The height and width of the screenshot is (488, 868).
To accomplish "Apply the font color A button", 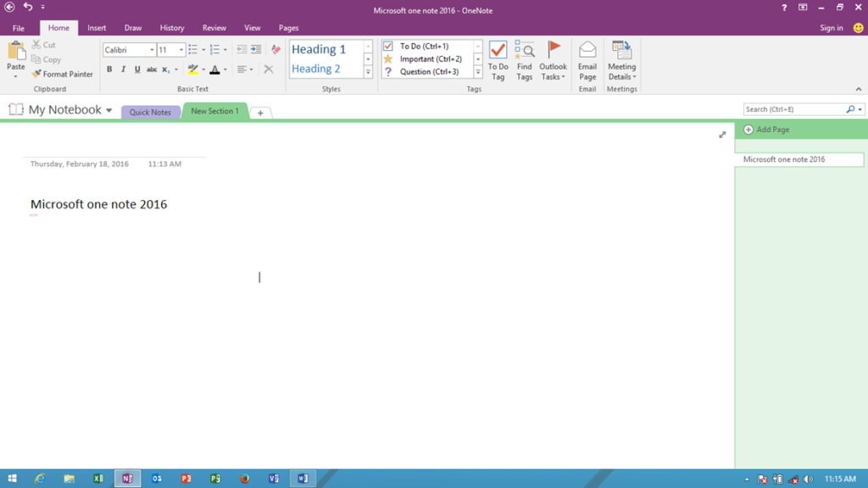I will (x=214, y=69).
